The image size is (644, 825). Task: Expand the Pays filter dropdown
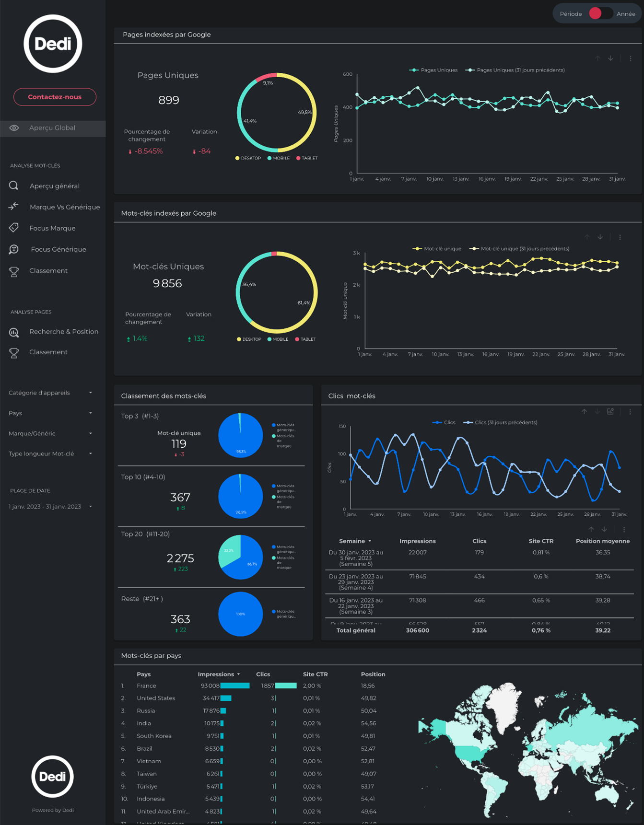click(50, 413)
